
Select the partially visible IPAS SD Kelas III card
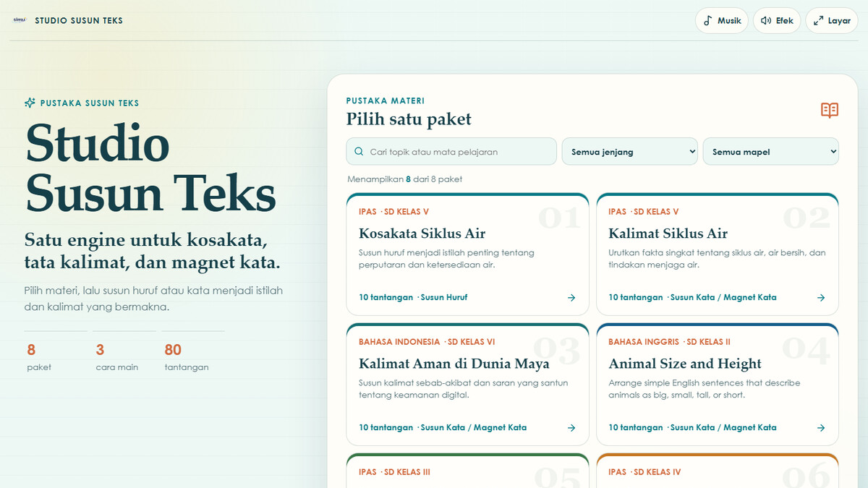pos(467,471)
